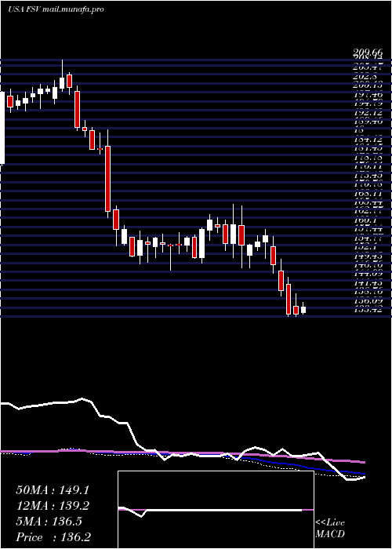Click the '50MA : 149.1' readout
The image size is (392, 549).
click(x=53, y=490)
